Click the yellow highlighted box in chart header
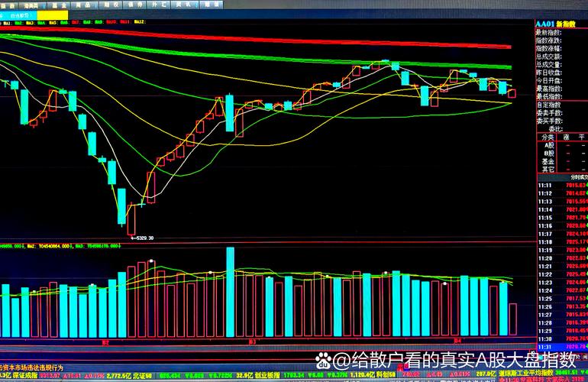Screen dimensions: 588x382 pyautogui.click(x=52, y=15)
